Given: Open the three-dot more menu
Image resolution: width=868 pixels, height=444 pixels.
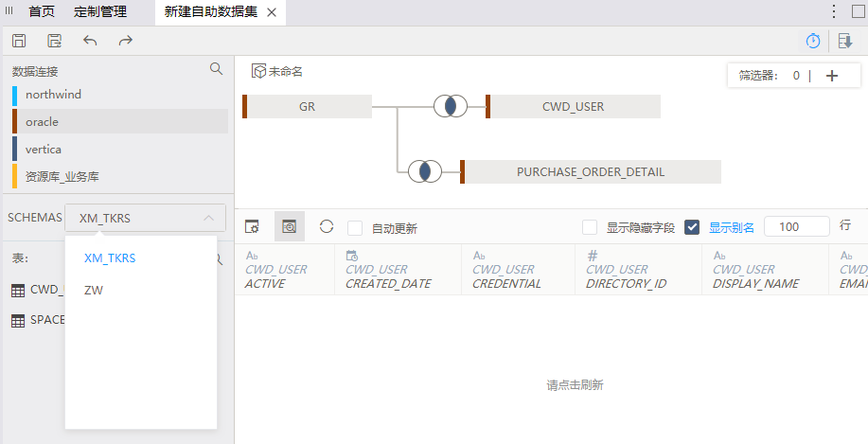Looking at the screenshot, I should click(834, 11).
